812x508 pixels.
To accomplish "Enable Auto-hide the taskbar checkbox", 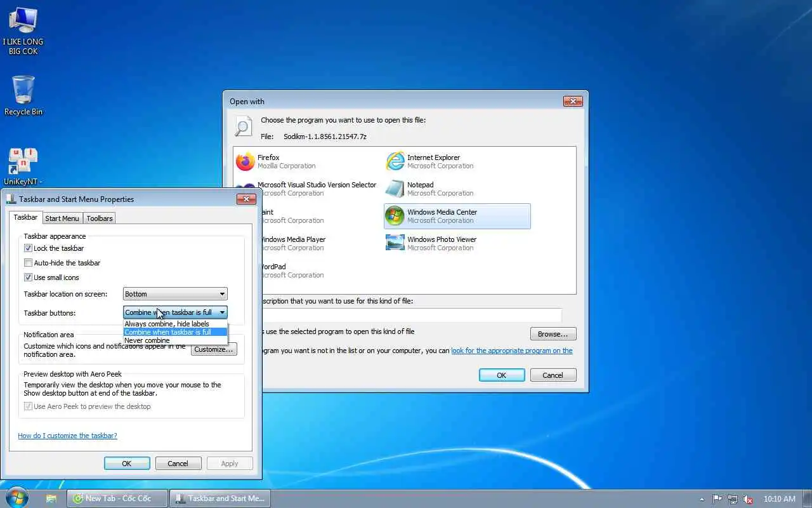I will coord(28,263).
